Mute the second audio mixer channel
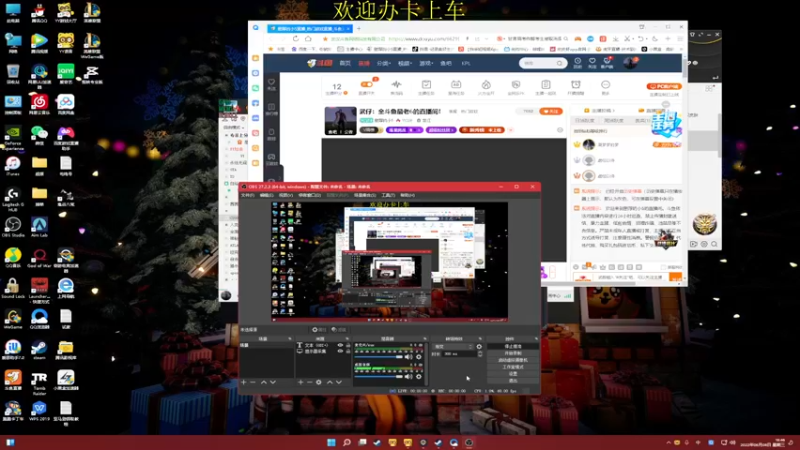 408,377
